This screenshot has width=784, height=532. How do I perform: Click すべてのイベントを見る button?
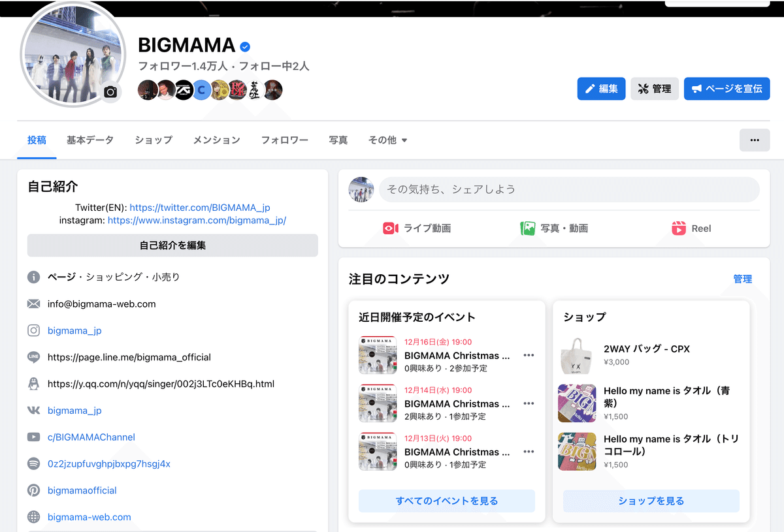coord(447,501)
